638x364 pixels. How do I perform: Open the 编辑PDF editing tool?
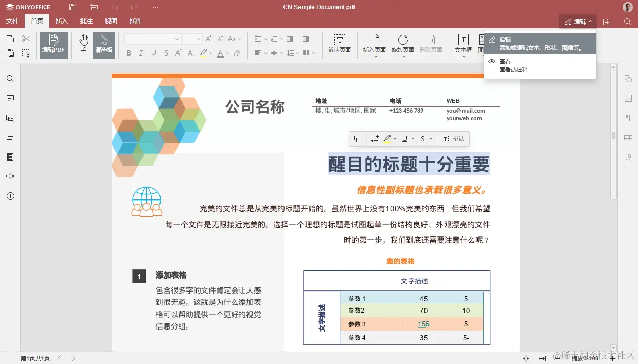pyautogui.click(x=53, y=45)
